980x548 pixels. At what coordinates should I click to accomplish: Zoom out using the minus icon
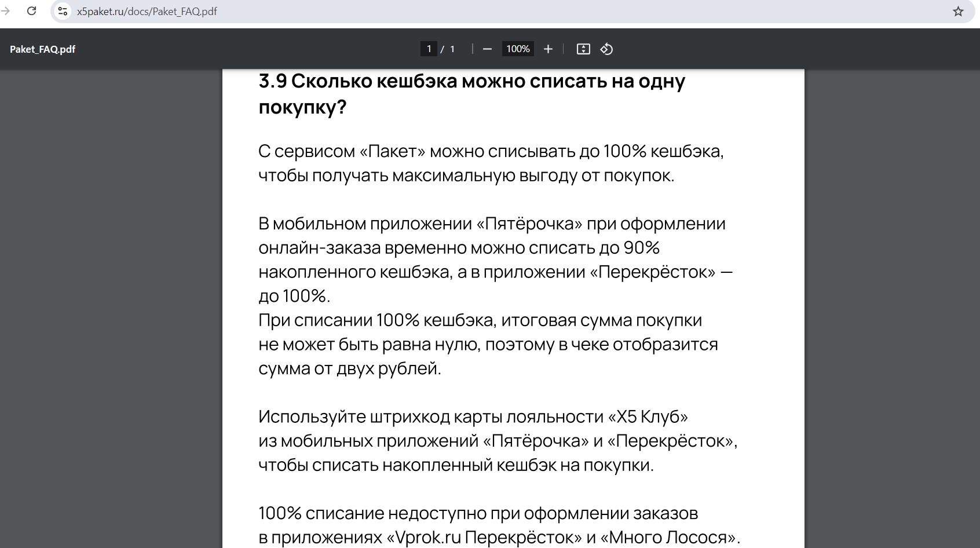click(x=487, y=49)
